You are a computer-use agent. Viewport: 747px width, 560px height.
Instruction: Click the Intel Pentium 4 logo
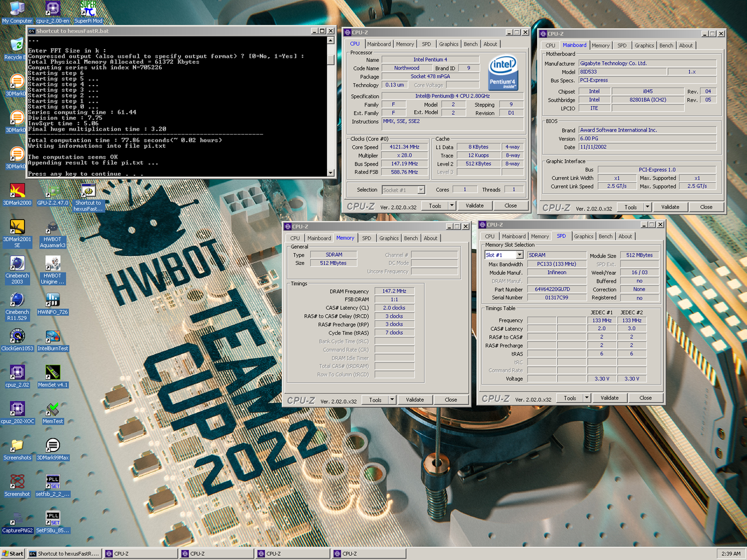coord(503,73)
